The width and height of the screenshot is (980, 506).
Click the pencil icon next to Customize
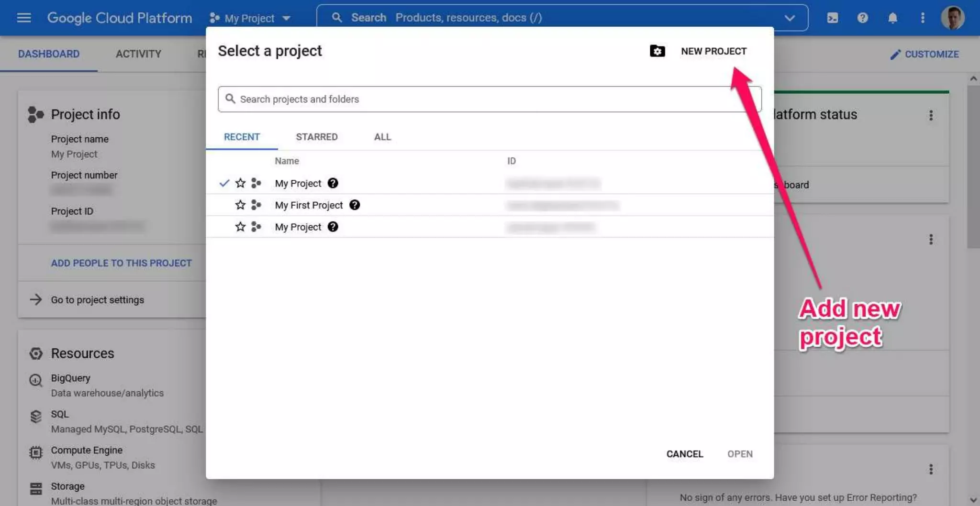(x=895, y=55)
